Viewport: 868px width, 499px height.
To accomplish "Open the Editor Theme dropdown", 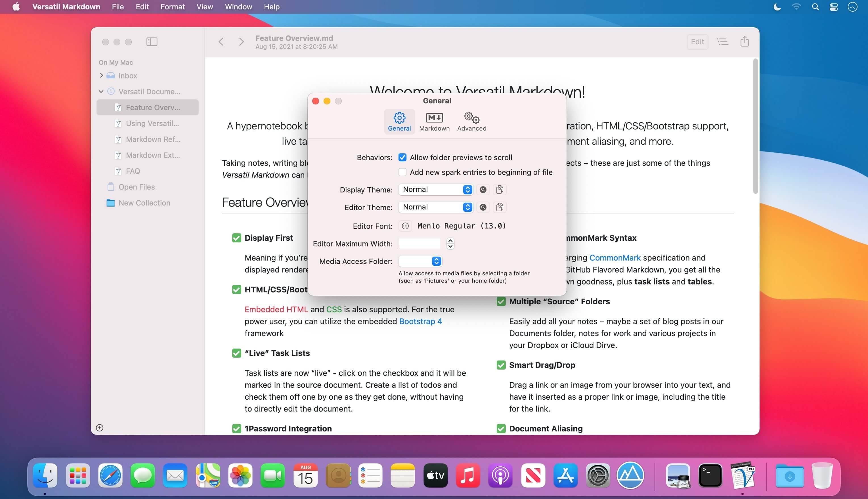I will (435, 207).
